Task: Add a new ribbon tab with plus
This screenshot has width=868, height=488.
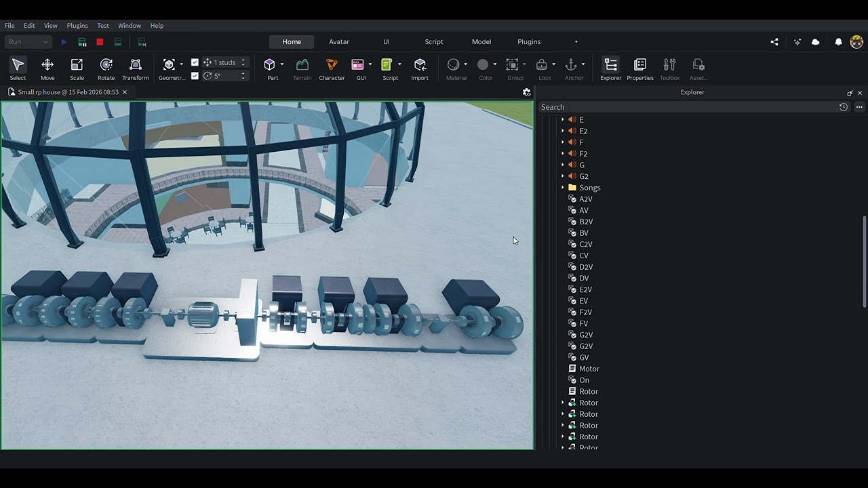Action: pos(576,42)
